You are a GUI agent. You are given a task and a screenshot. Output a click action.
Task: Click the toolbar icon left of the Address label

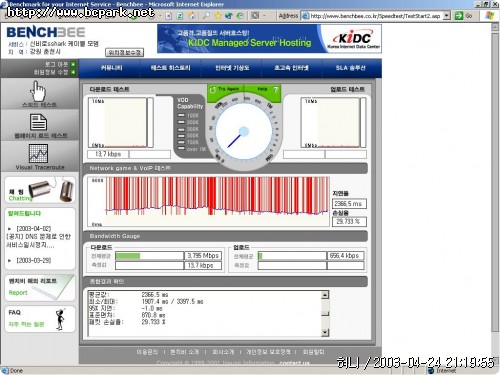pyautogui.click(x=255, y=16)
